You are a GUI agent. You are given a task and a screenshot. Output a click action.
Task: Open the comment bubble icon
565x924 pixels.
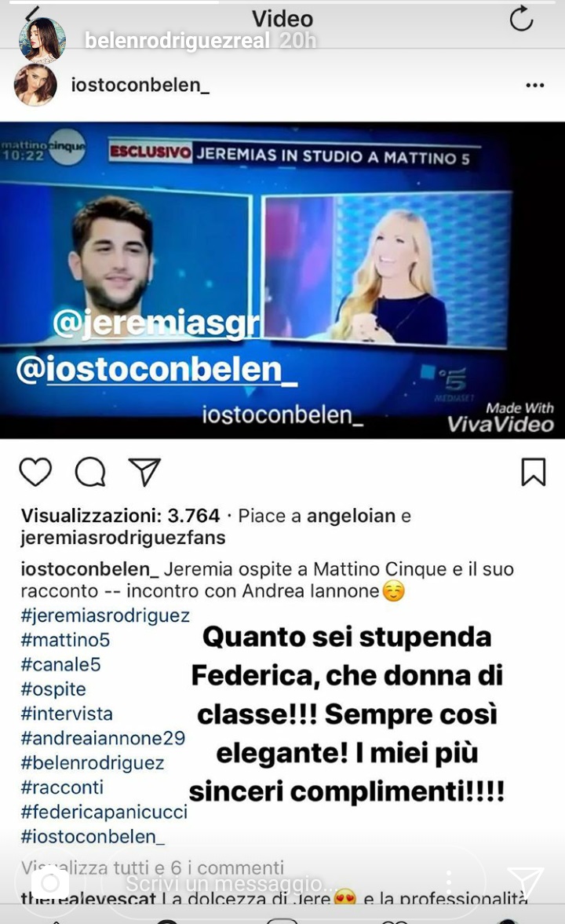tap(90, 472)
